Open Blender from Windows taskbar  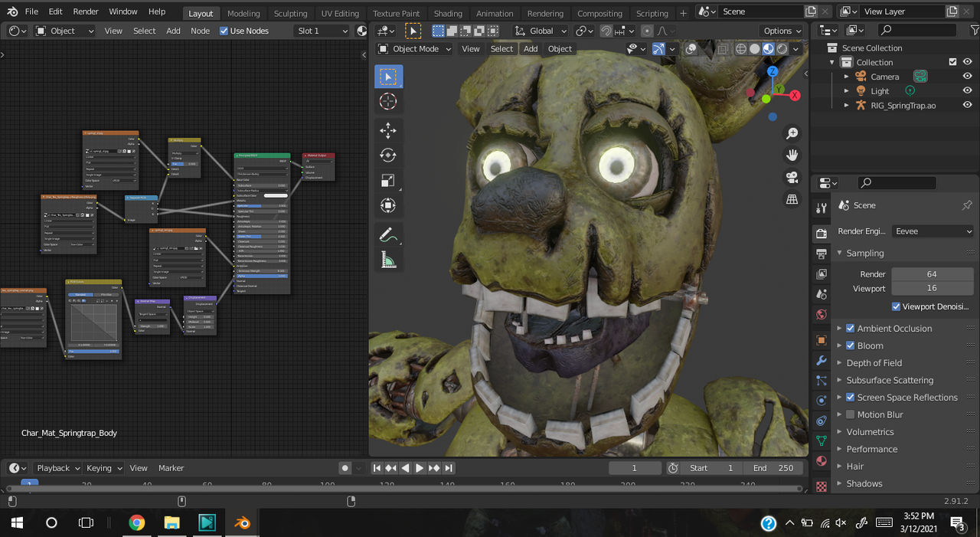[242, 523]
